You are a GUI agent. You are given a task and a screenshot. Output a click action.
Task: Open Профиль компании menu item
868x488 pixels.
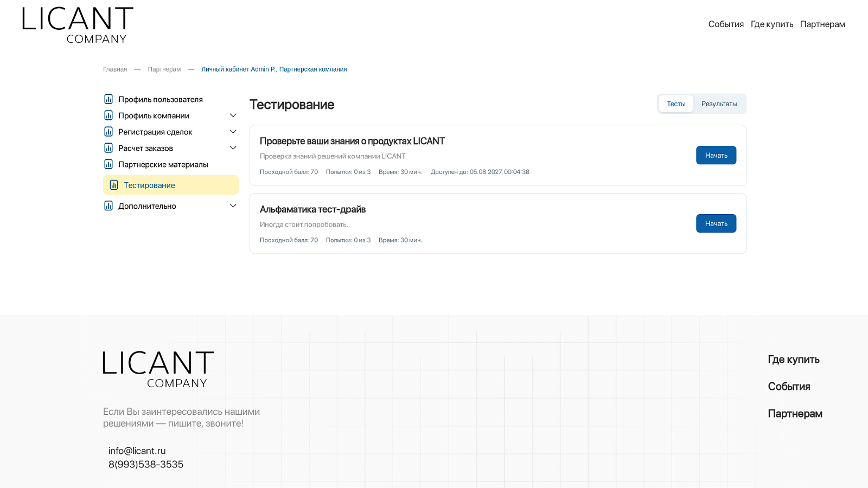coord(154,115)
